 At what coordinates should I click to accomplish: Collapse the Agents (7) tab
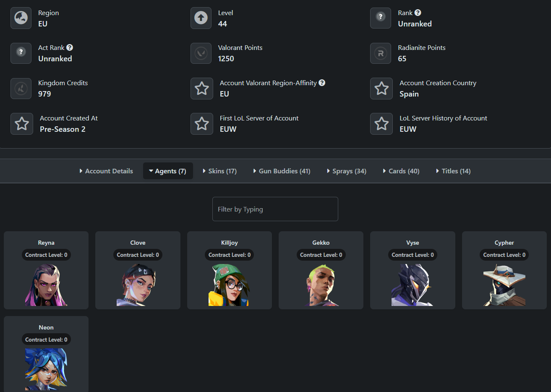(x=168, y=171)
